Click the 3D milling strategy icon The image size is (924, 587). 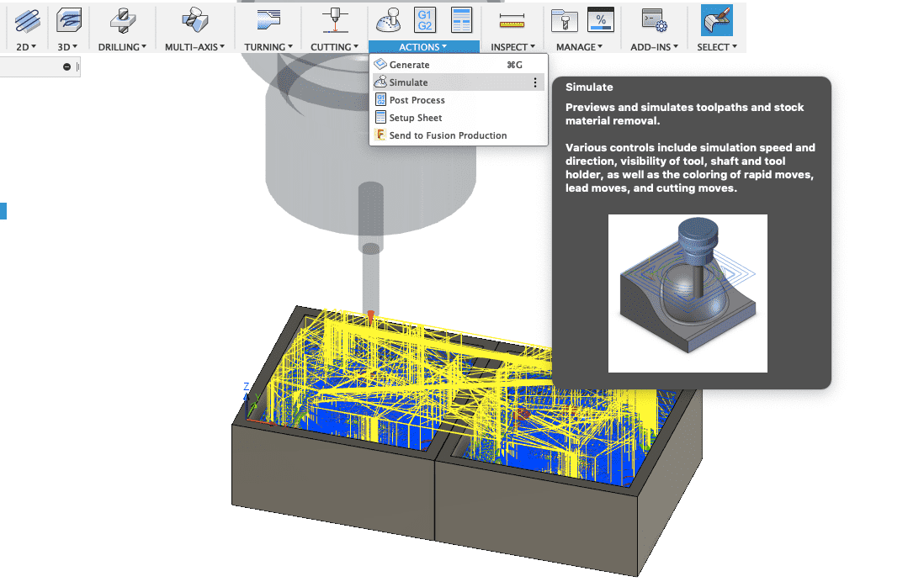(69, 21)
